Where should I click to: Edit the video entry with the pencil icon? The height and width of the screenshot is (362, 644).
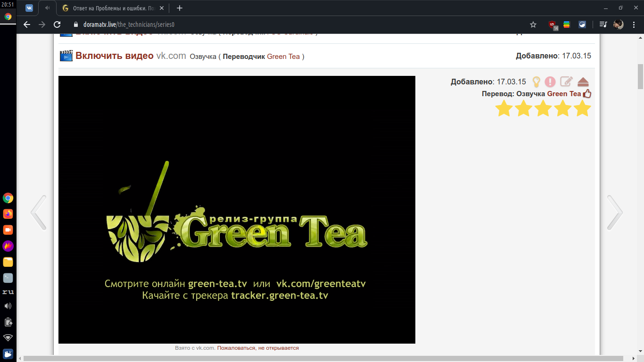[x=567, y=82]
